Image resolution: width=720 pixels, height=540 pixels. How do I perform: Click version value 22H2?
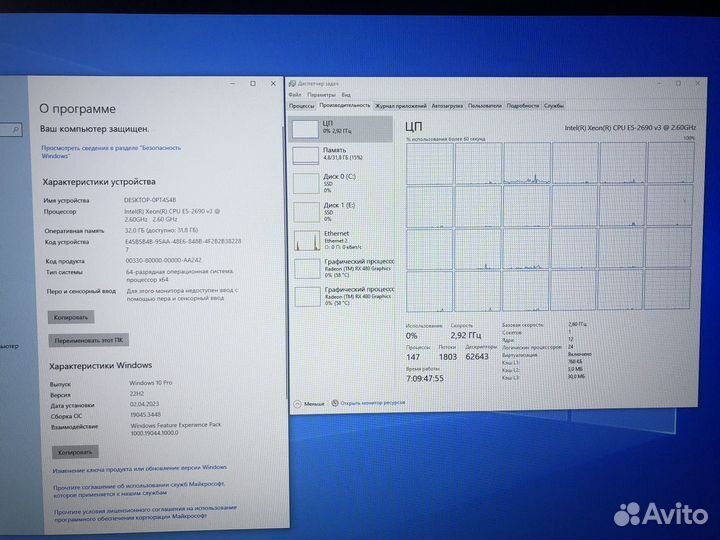tap(136, 394)
